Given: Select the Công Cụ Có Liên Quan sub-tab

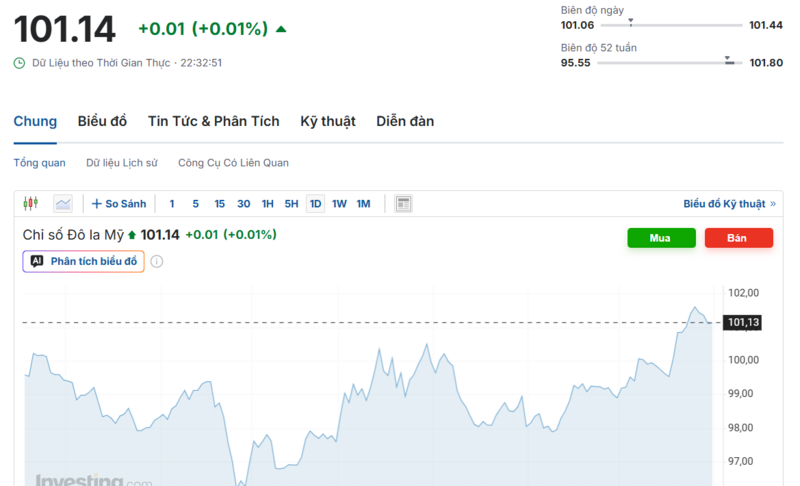Looking at the screenshot, I should (233, 163).
